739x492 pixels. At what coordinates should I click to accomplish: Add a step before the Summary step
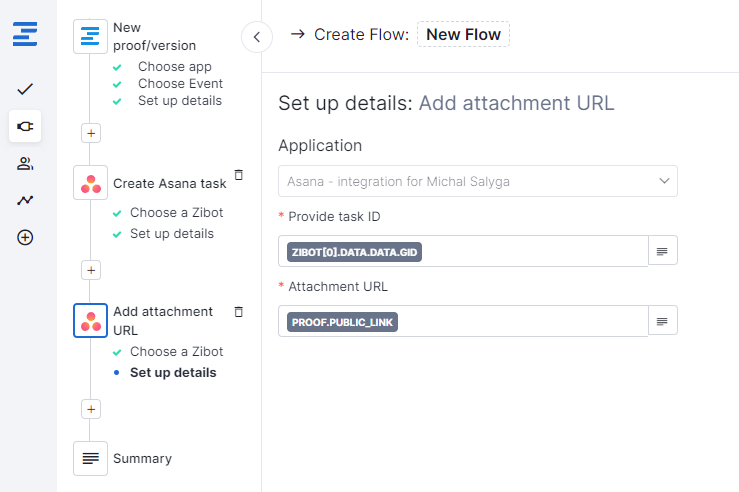pyautogui.click(x=91, y=409)
